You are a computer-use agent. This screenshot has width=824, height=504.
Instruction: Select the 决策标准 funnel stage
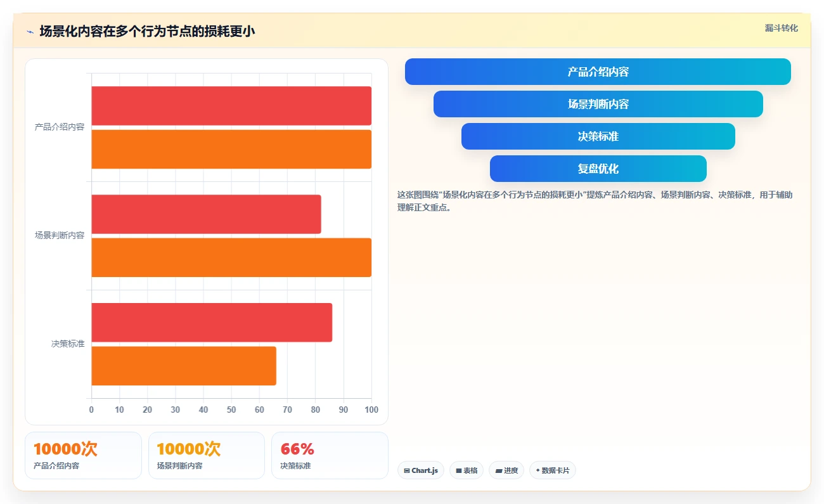click(x=598, y=136)
